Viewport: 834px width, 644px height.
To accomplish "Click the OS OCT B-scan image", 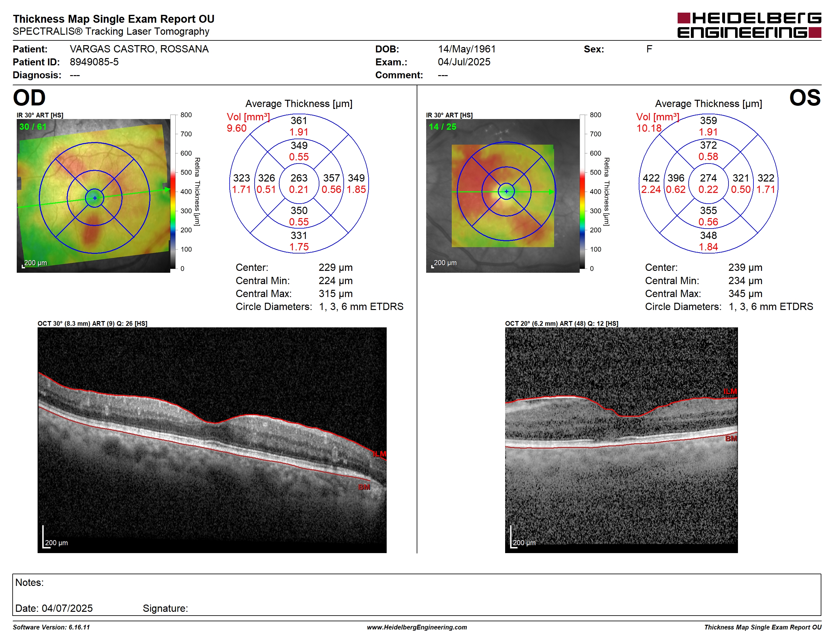I will [621, 440].
